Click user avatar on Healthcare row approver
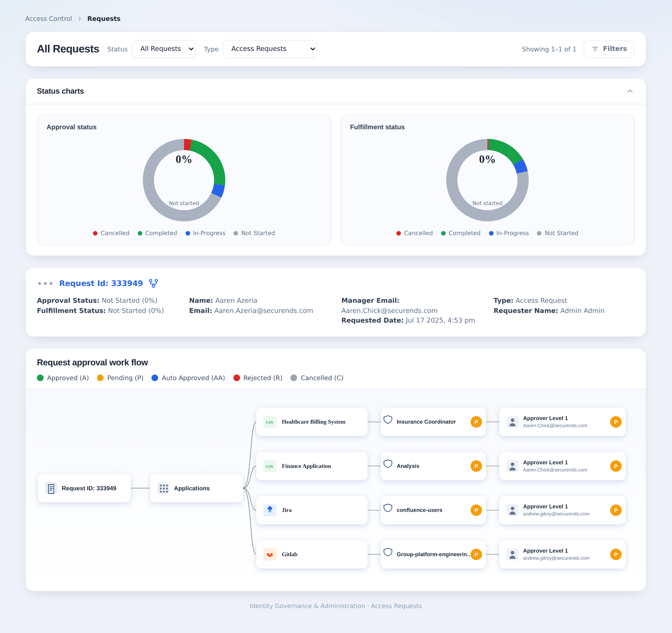The width and height of the screenshot is (672, 633). coord(512,422)
